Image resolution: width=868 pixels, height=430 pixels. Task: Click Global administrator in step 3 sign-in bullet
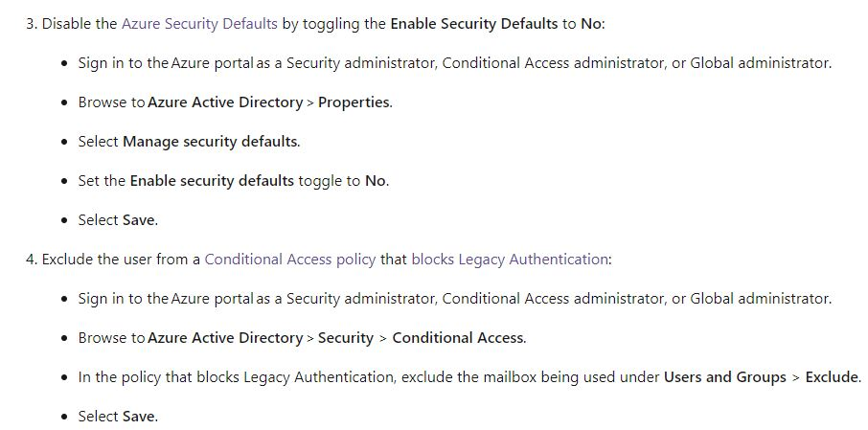[x=760, y=63]
